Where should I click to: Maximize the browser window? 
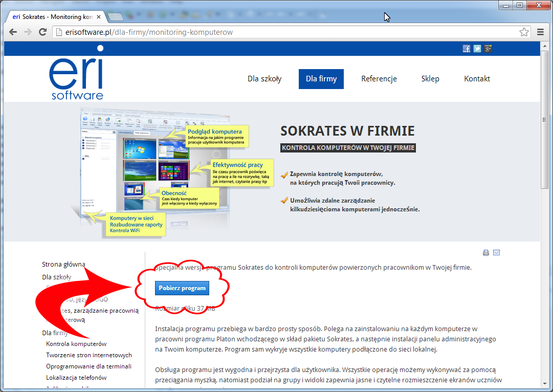click(520, 5)
